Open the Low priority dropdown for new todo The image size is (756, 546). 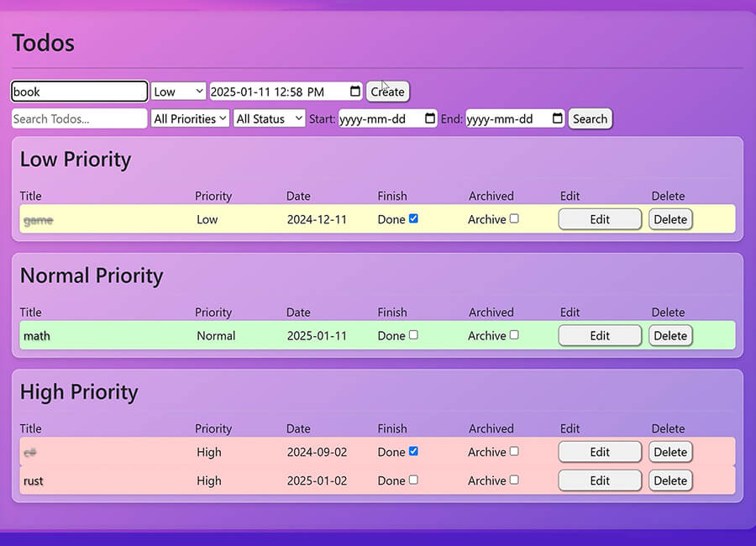click(178, 92)
